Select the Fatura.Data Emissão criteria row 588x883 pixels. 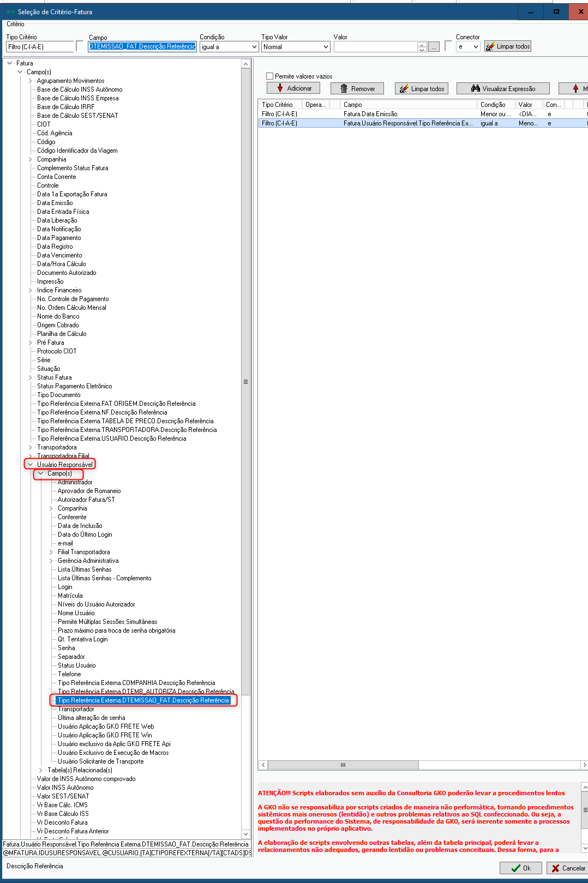click(x=423, y=114)
